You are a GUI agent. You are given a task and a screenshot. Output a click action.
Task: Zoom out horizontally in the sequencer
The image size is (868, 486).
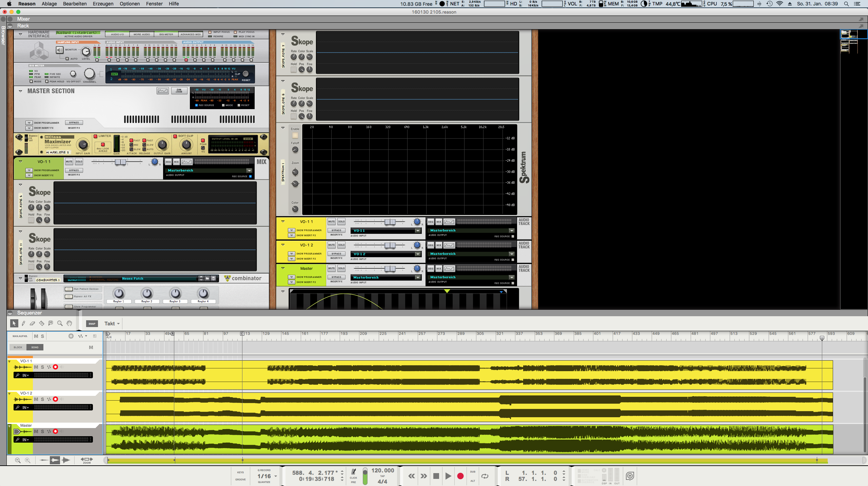coord(18,460)
